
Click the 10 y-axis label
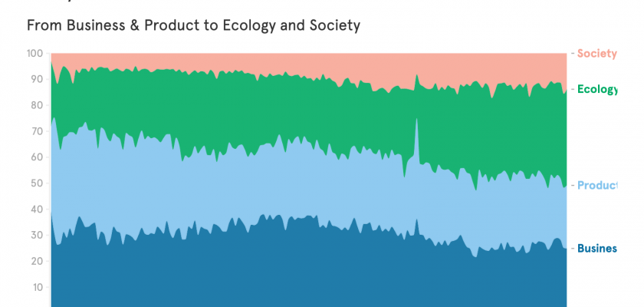(37, 289)
